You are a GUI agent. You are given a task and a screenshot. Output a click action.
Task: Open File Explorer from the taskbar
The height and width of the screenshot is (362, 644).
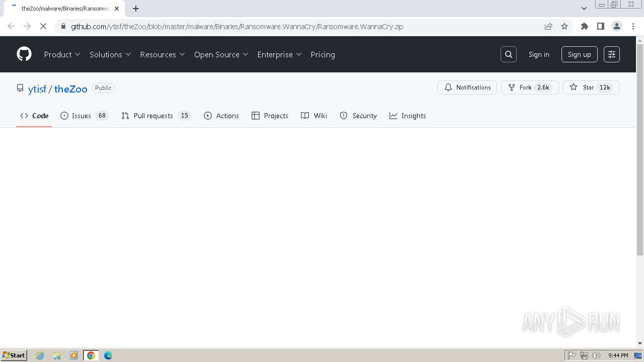point(57,355)
